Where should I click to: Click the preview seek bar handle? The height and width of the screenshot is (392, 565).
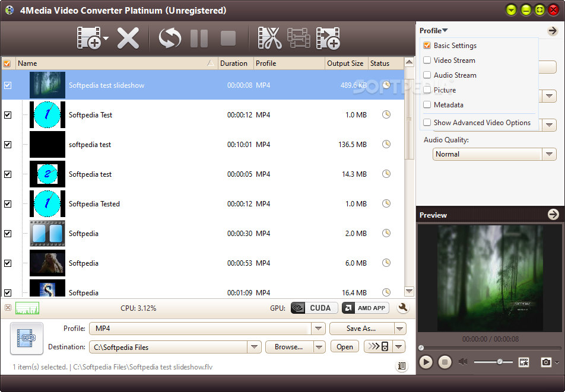pos(421,348)
